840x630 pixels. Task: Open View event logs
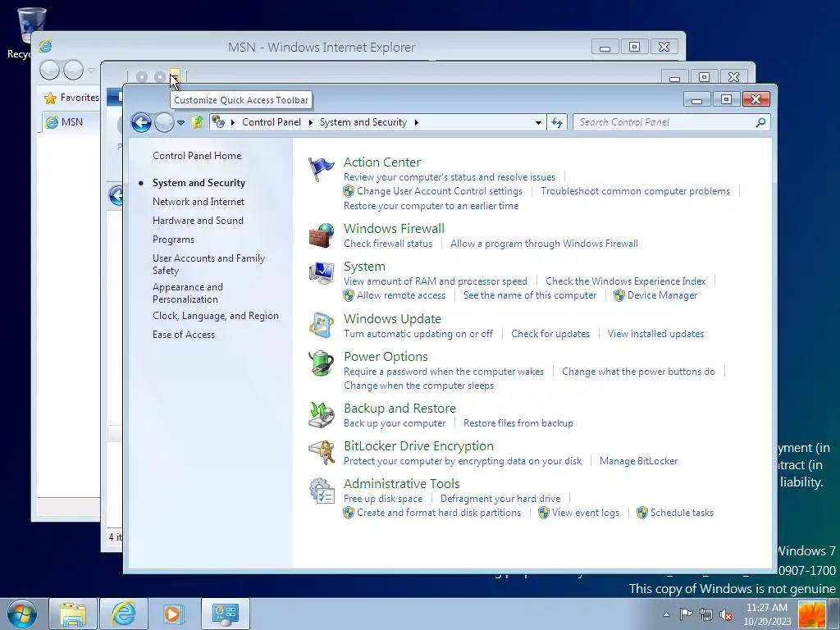586,513
